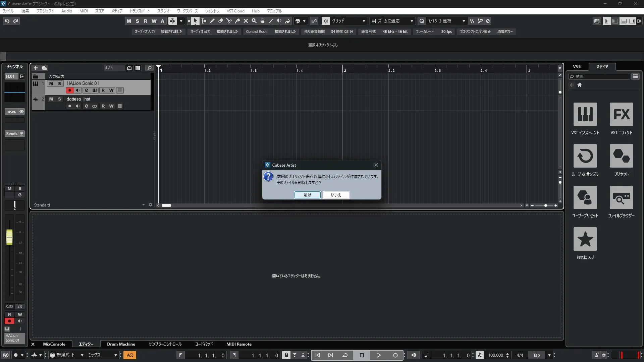This screenshot has height=362, width=644.
Task: Mute the HALion Sonic 01 track
Action: pyautogui.click(x=51, y=83)
